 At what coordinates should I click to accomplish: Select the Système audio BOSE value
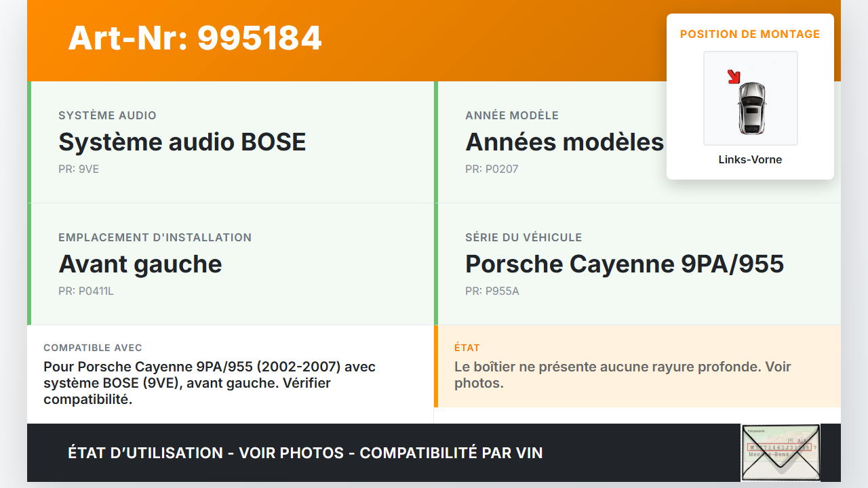point(182,142)
